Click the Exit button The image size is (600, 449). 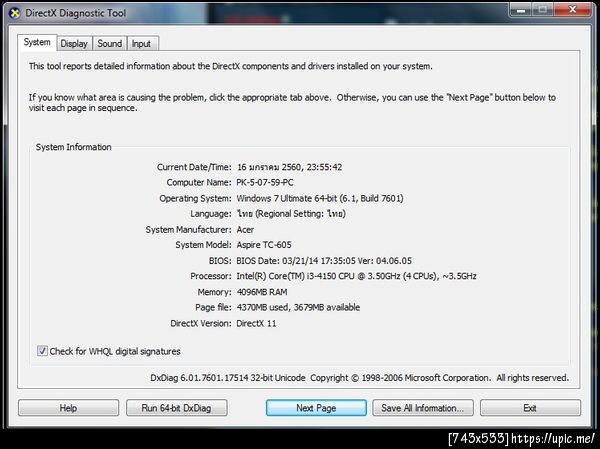point(530,408)
